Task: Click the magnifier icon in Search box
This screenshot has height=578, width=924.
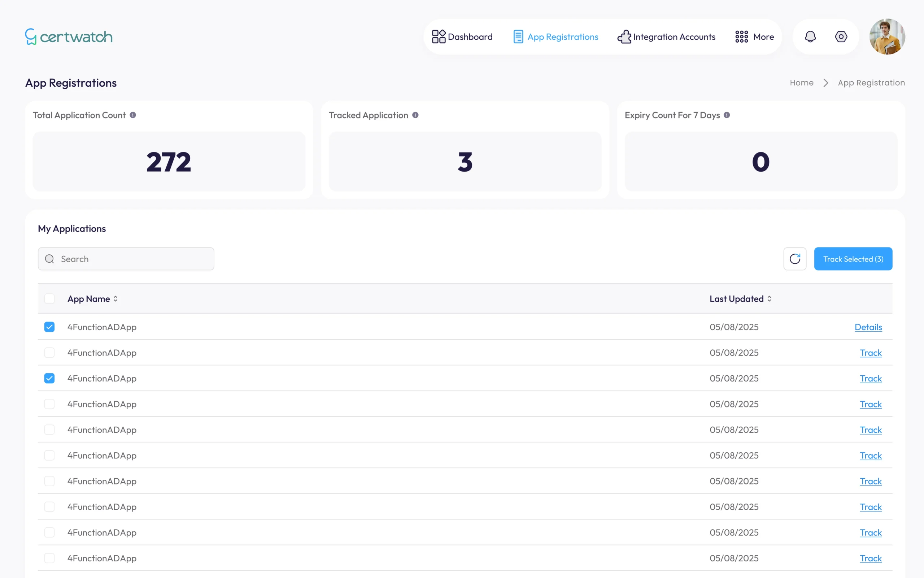Action: pyautogui.click(x=50, y=259)
